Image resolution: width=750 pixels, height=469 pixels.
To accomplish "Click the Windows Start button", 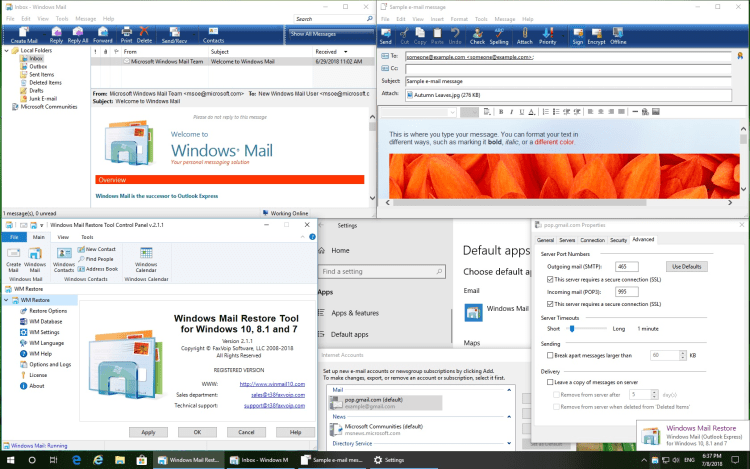I will point(10,460).
